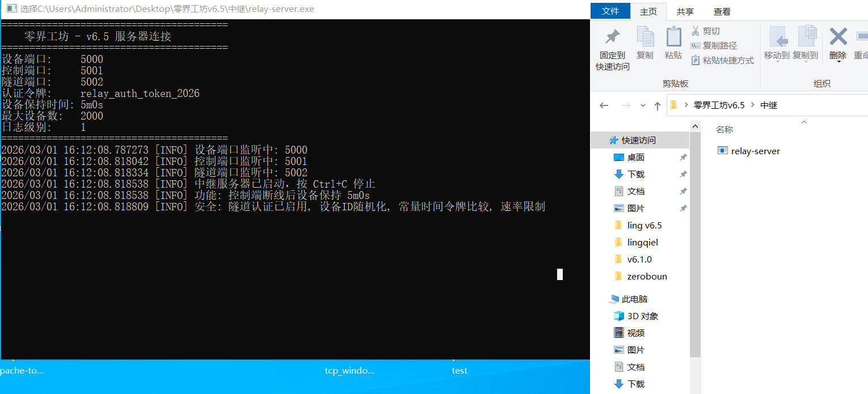The height and width of the screenshot is (394, 868).
Task: Switch to the Share (共享) ribbon tab
Action: [x=685, y=11]
